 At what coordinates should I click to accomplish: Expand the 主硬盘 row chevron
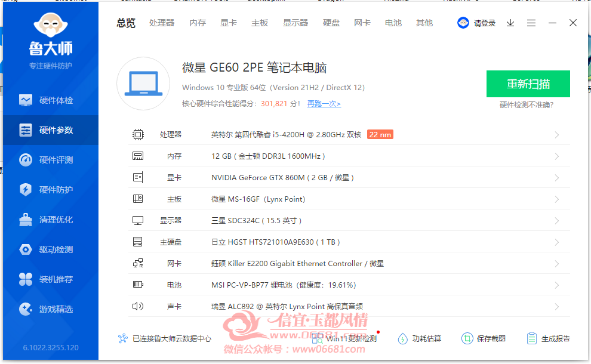(x=557, y=242)
